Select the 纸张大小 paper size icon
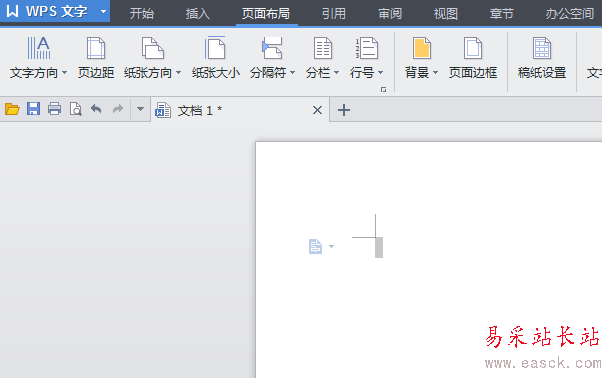The width and height of the screenshot is (602, 378). tap(215, 48)
